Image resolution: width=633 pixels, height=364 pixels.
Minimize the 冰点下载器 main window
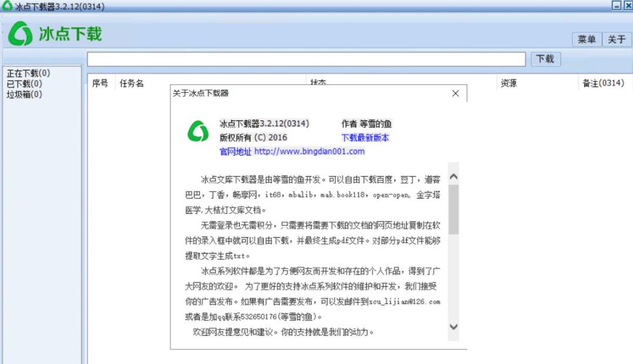(x=616, y=5)
